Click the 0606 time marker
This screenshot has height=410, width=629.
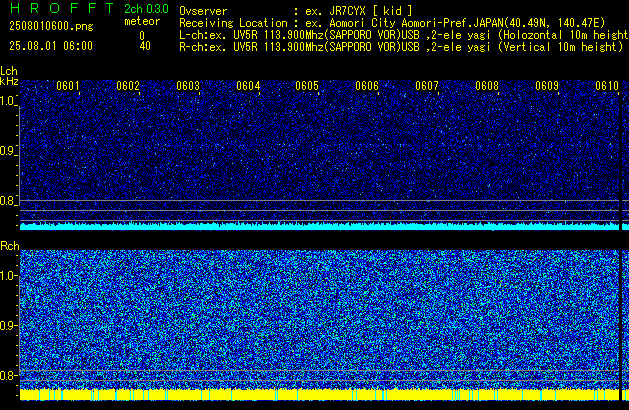(x=367, y=86)
